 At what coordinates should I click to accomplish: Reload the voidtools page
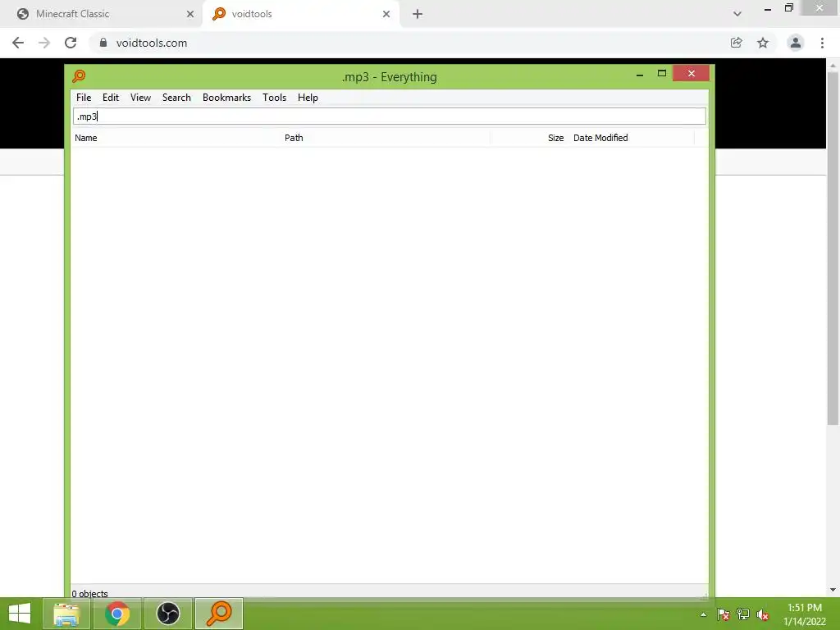pyautogui.click(x=71, y=43)
